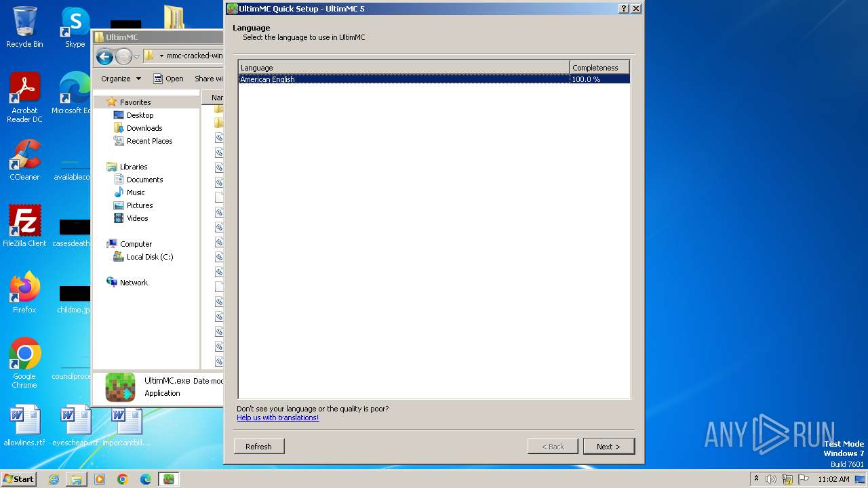This screenshot has width=868, height=488.
Task: Select Downloads under Favorites
Action: [x=144, y=128]
